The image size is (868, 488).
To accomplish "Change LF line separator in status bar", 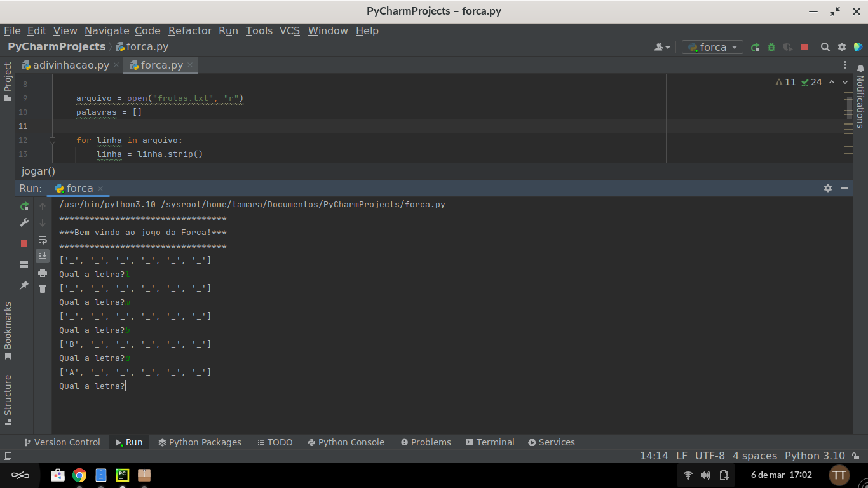I will pyautogui.click(x=682, y=456).
